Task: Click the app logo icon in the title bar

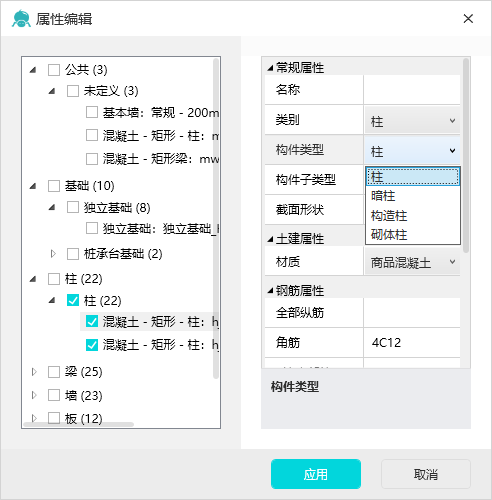Action: pos(21,19)
